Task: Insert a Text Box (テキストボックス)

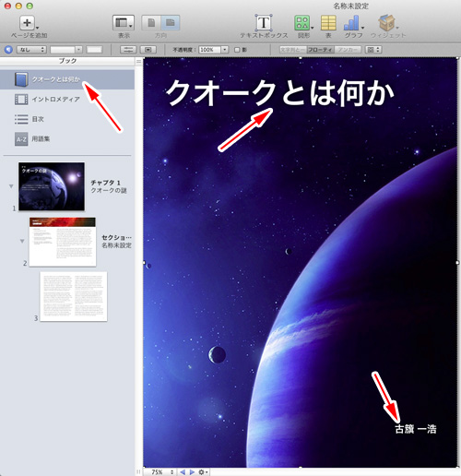Action: [x=264, y=22]
